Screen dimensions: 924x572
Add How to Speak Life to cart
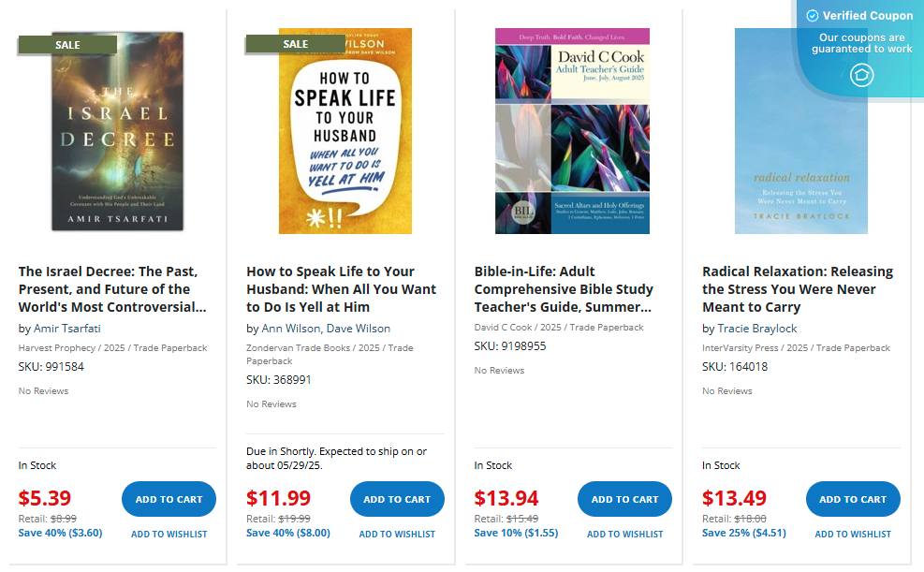[x=397, y=499]
